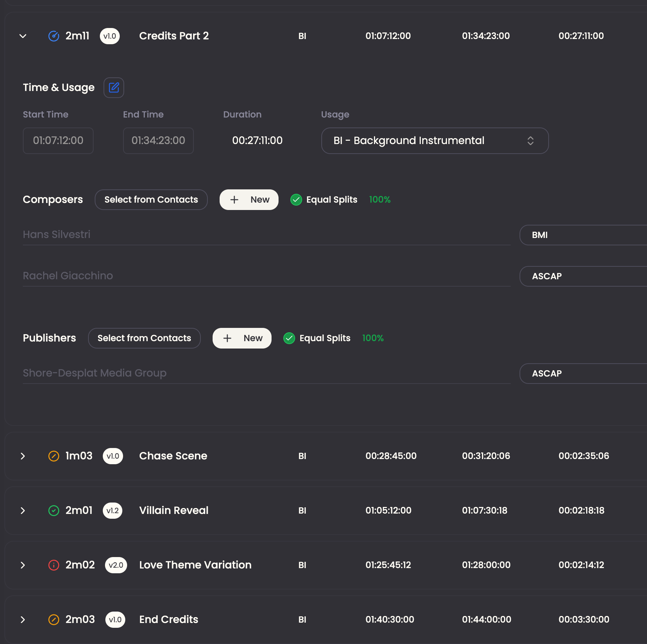647x644 pixels.
Task: Click the Chase Scene cue title
Action: pyautogui.click(x=173, y=456)
